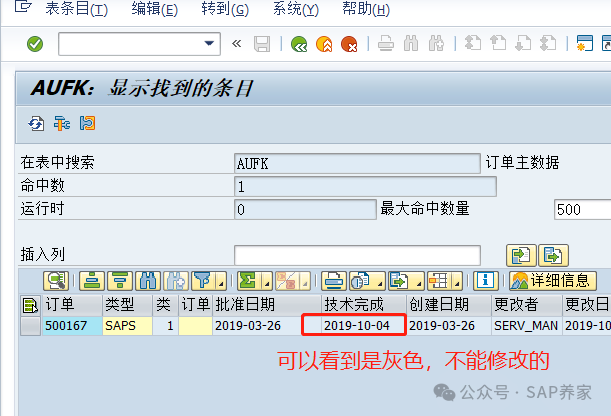Click the SAPS type cell
Image resolution: width=611 pixels, height=416 pixels.
pyautogui.click(x=127, y=326)
